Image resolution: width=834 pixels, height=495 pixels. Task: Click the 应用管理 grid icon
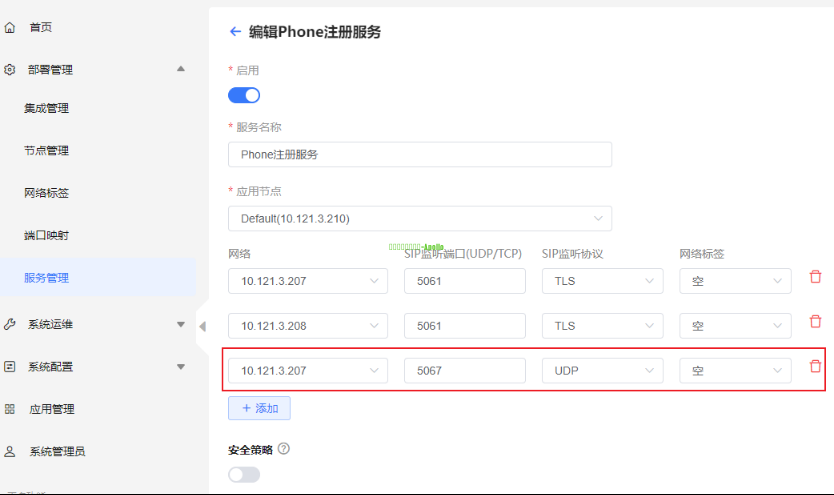10,409
